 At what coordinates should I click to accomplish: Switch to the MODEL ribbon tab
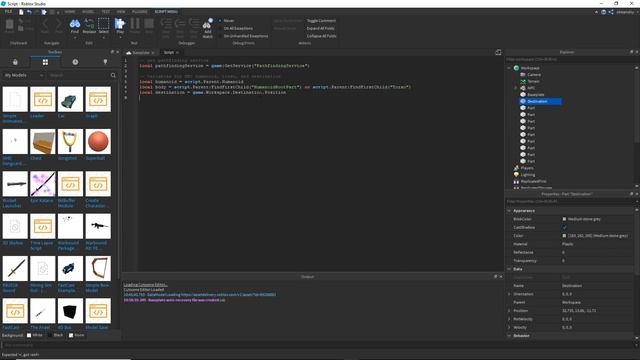88,12
